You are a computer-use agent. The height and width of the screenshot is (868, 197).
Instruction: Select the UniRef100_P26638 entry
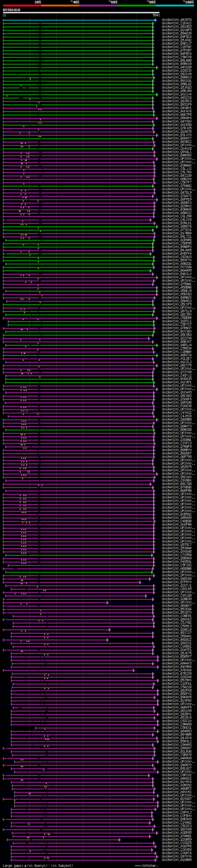click(177, 406)
